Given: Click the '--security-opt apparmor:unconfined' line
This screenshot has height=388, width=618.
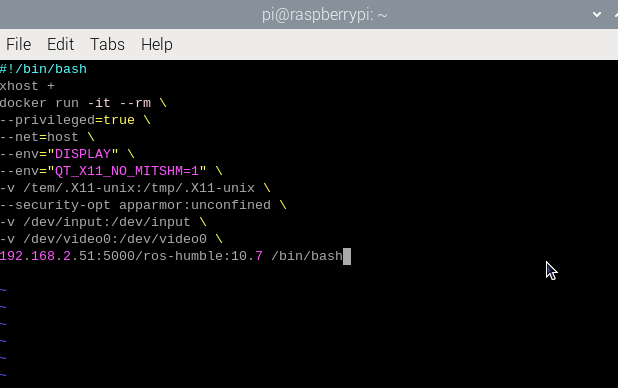Looking at the screenshot, I should 143,205.
